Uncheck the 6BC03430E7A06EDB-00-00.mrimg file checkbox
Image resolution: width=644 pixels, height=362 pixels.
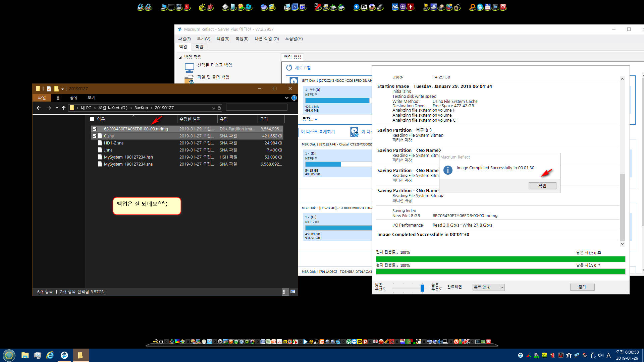94,129
